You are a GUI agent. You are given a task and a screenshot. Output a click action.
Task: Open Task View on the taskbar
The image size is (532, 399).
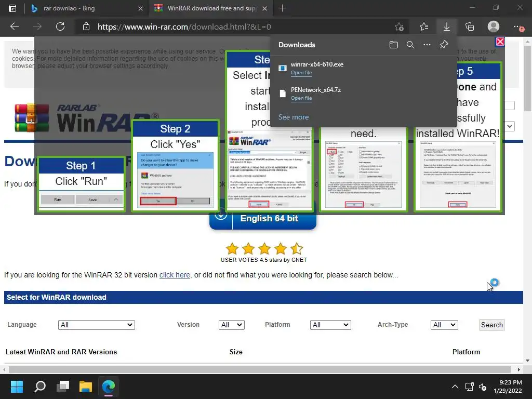click(63, 387)
